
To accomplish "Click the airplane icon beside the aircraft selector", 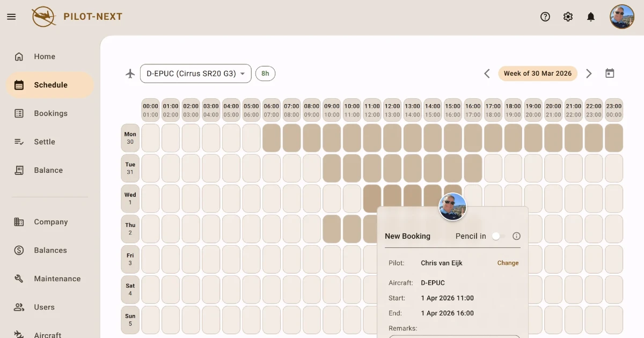I will pos(130,73).
